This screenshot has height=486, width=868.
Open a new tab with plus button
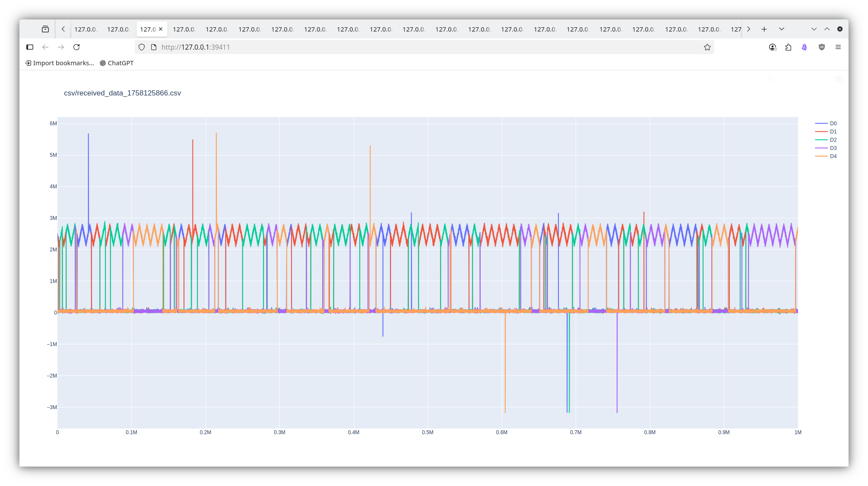click(764, 29)
